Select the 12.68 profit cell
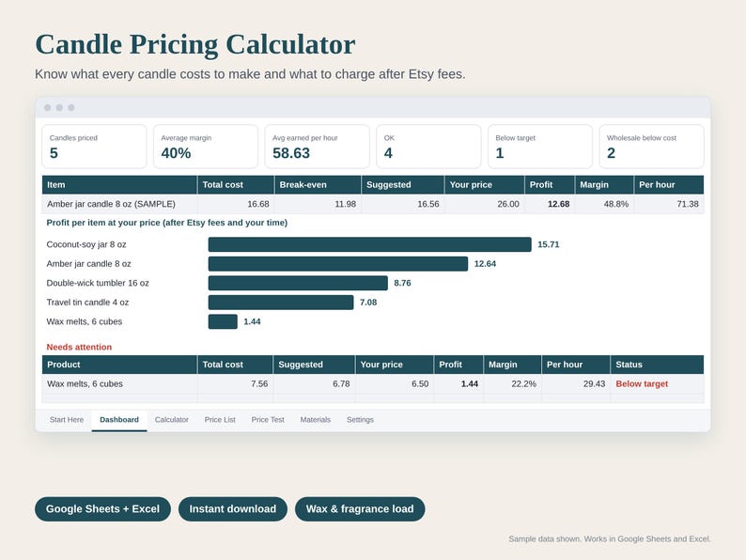Image resolution: width=746 pixels, height=560 pixels. [550, 204]
